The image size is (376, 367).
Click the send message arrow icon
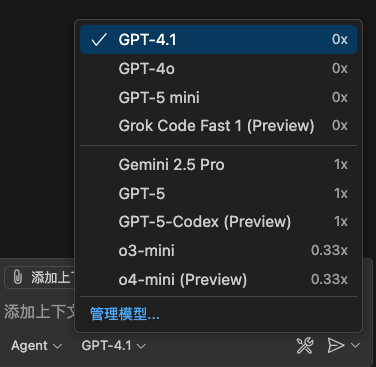click(335, 345)
